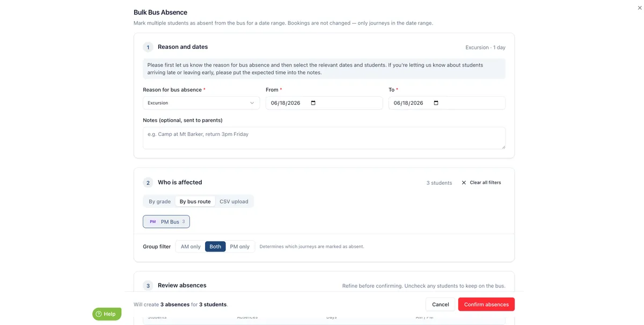Image resolution: width=644 pixels, height=325 pixels.
Task: Click the Notes text area
Action: pyautogui.click(x=324, y=138)
